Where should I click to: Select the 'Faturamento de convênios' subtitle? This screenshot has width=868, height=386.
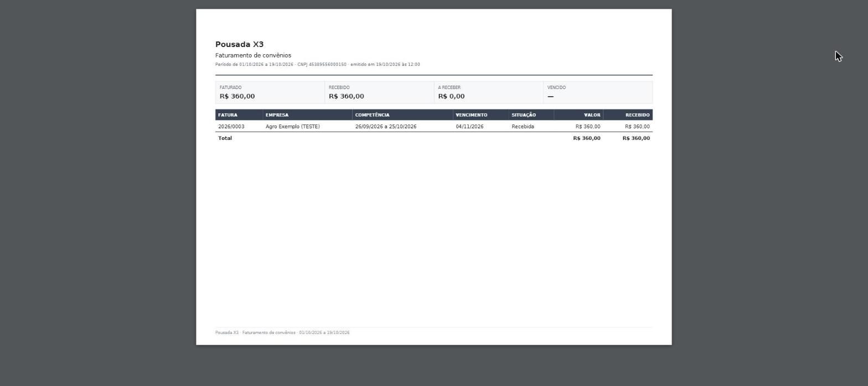click(253, 55)
